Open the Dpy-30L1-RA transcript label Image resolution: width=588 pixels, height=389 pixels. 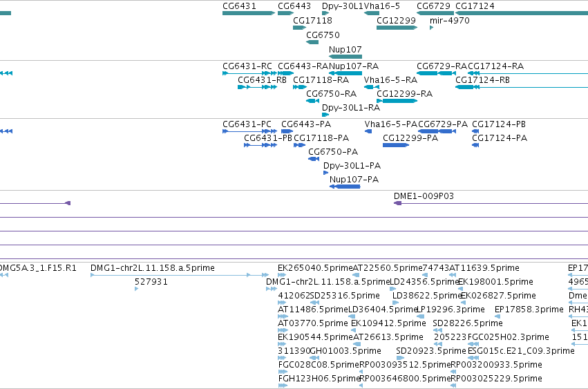[351, 108]
